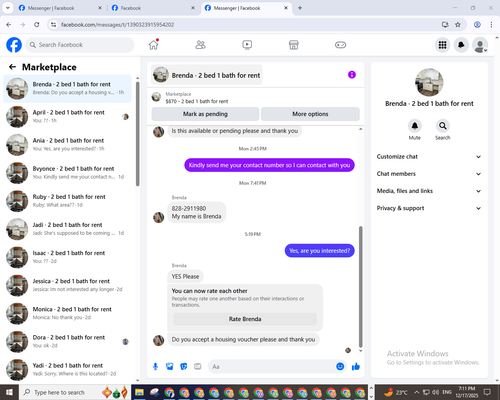
Task: Open the $870 Marketplace listing link
Action: (x=197, y=101)
